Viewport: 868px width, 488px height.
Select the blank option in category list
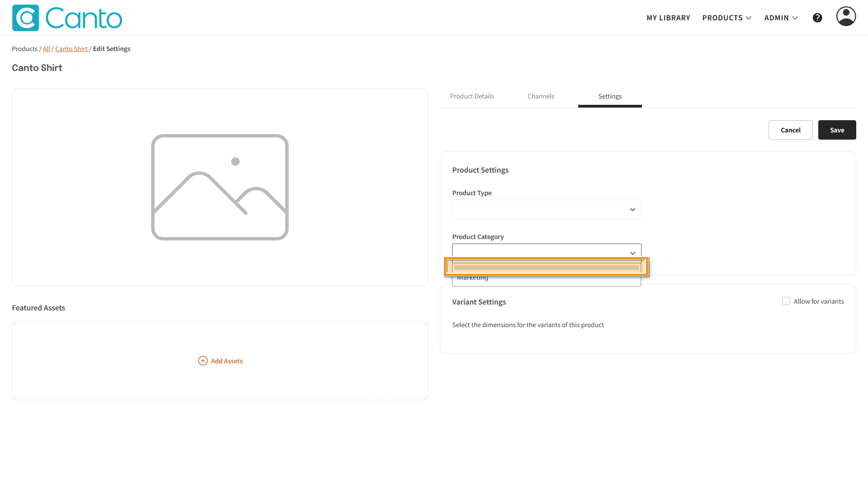pyautogui.click(x=547, y=267)
